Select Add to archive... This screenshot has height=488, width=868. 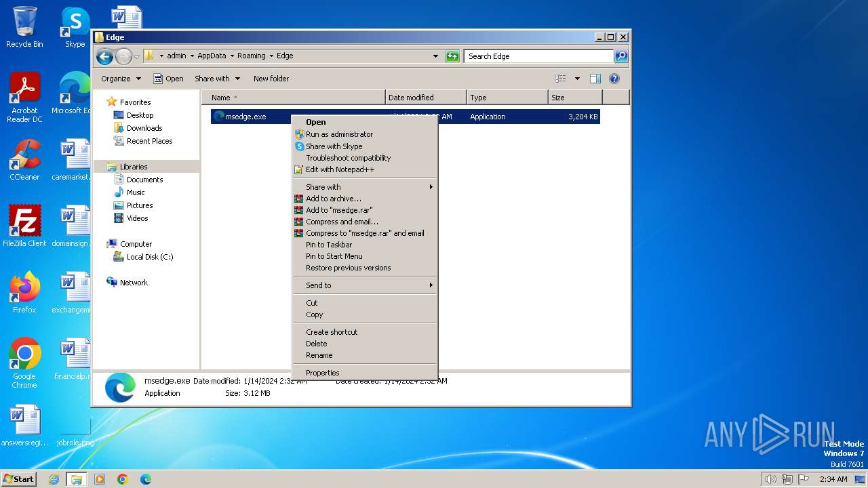tap(365, 199)
